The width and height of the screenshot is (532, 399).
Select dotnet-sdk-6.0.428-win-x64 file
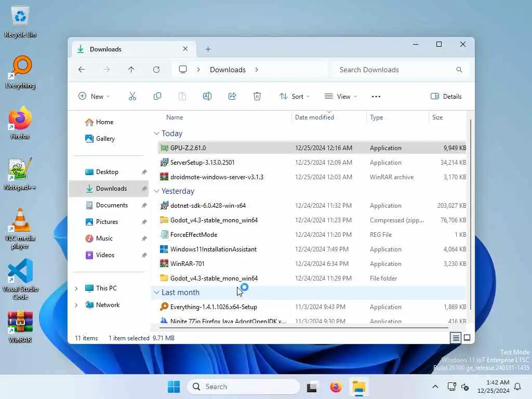pyautogui.click(x=312, y=206)
